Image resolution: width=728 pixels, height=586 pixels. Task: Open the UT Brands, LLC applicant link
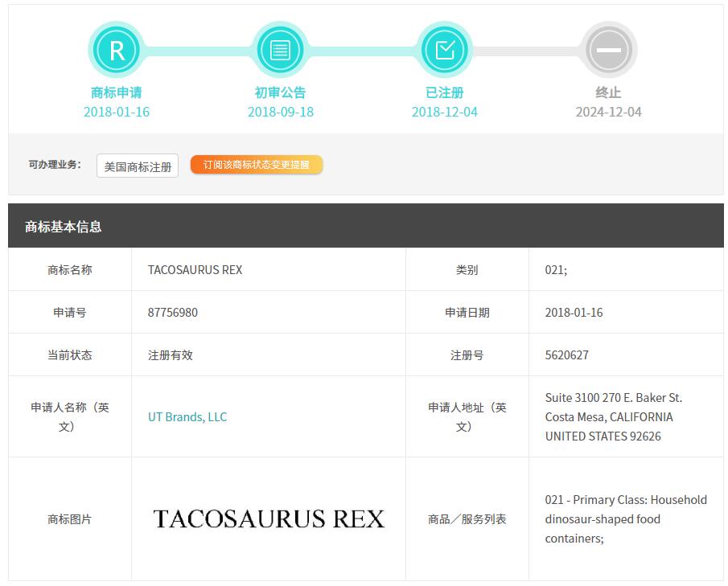click(187, 416)
